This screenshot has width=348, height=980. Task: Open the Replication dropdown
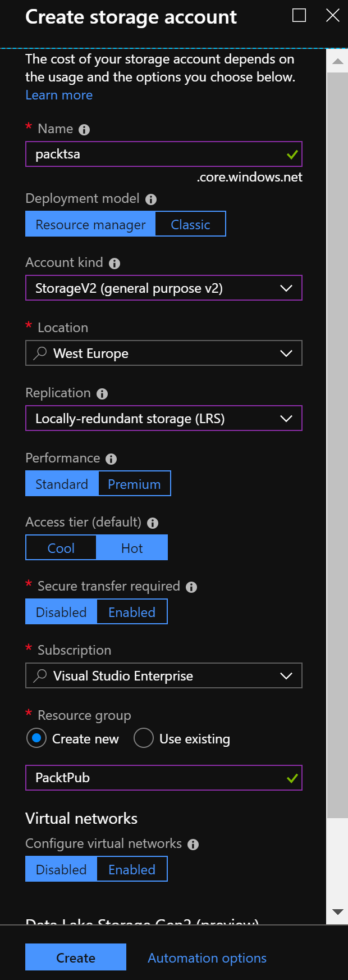click(164, 419)
